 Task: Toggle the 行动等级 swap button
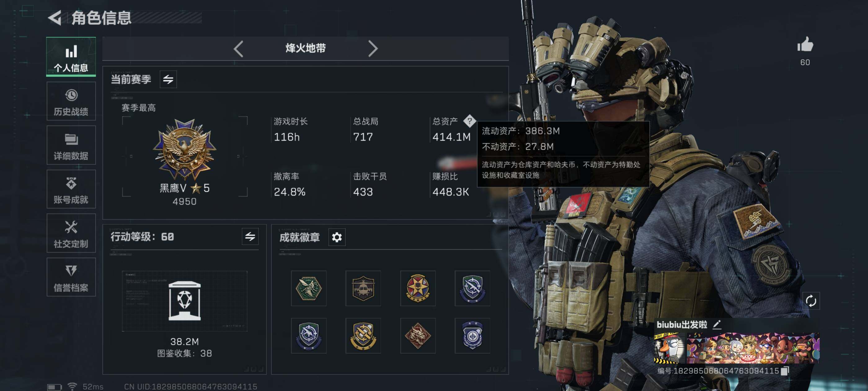pos(250,236)
